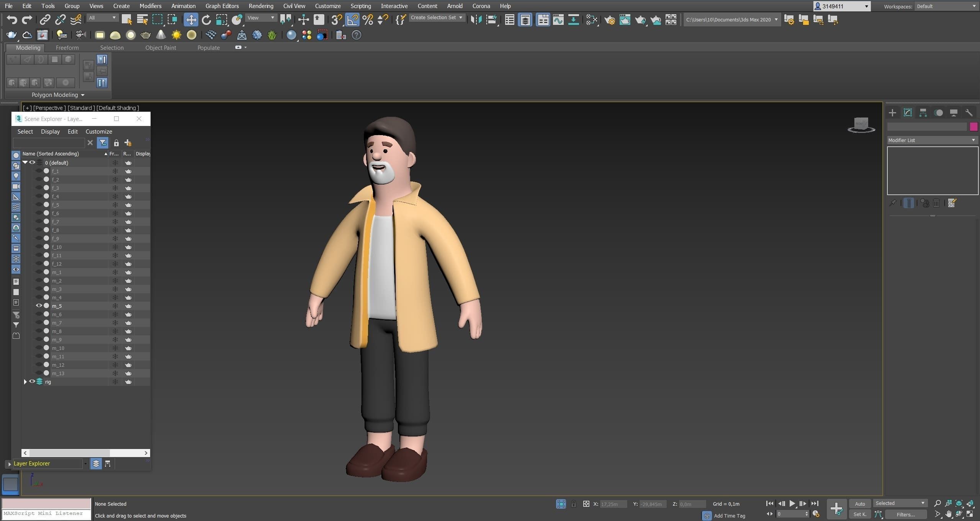
Task: Click the Set K. button
Action: coord(860,514)
